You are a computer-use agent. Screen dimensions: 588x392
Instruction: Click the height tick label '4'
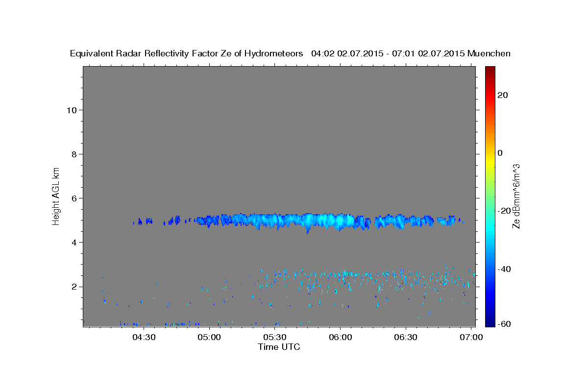(74, 242)
